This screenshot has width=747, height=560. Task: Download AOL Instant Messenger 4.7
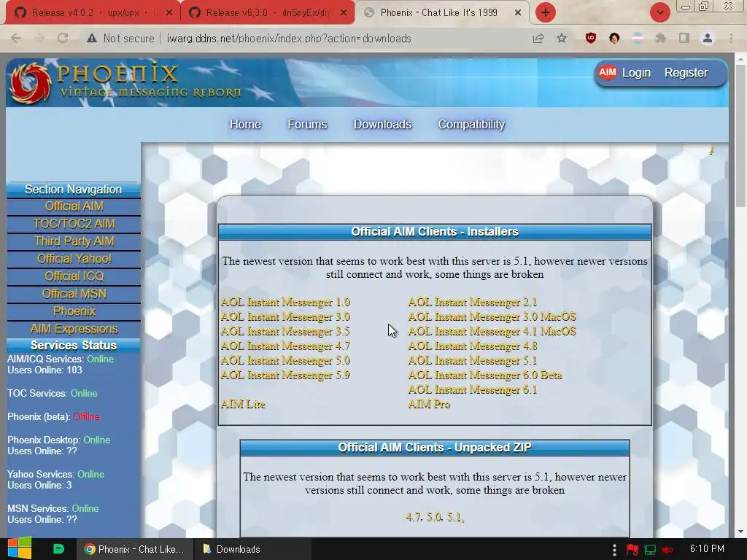click(x=285, y=346)
